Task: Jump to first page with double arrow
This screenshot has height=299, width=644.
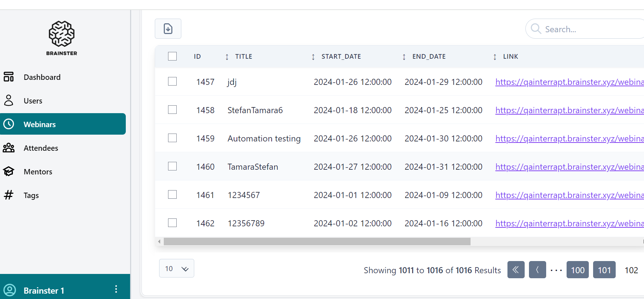Action: (x=516, y=270)
